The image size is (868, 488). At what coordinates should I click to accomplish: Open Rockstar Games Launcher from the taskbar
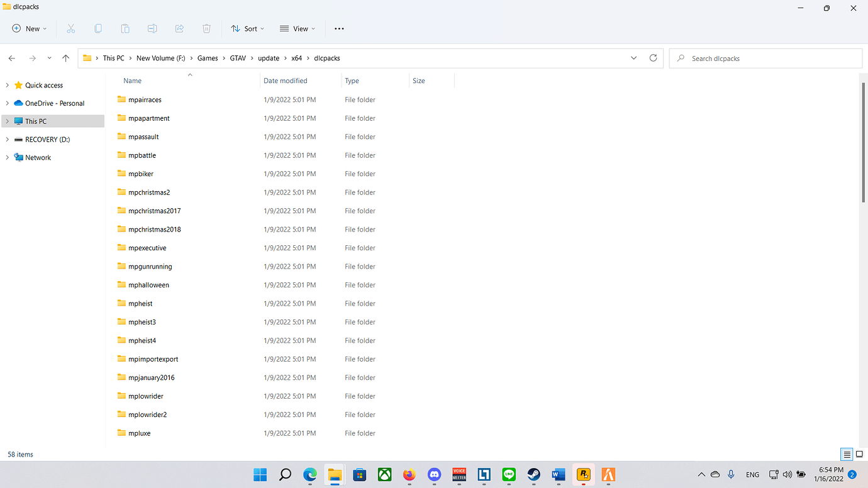[x=583, y=475]
